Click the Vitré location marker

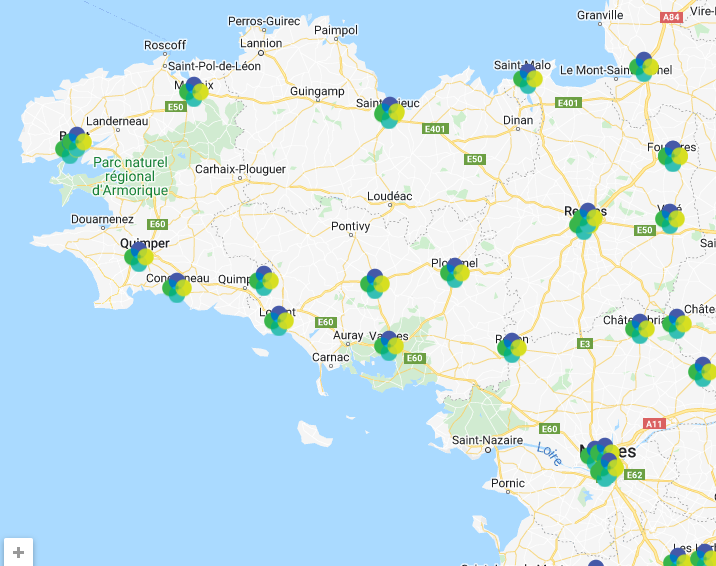(x=670, y=219)
